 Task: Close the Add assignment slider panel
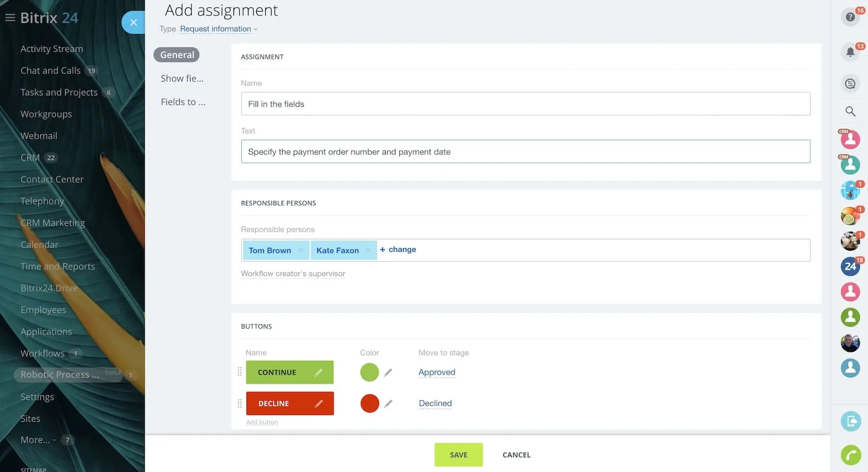click(134, 22)
